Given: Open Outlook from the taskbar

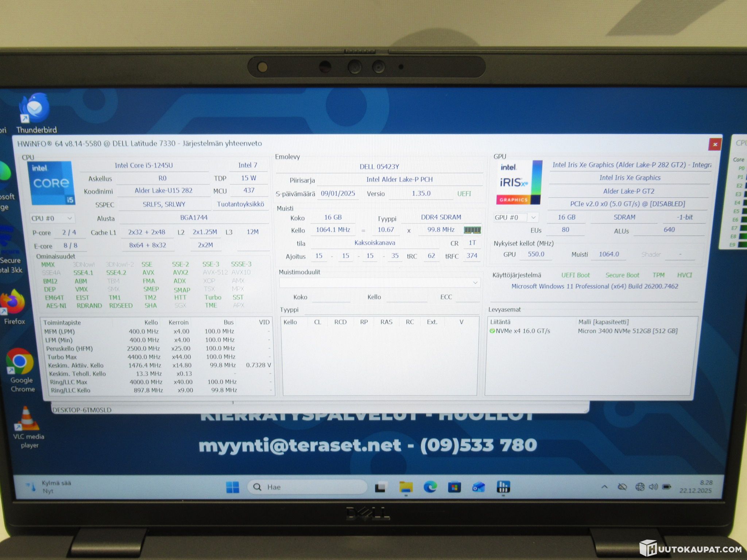Looking at the screenshot, I should coord(478,487).
